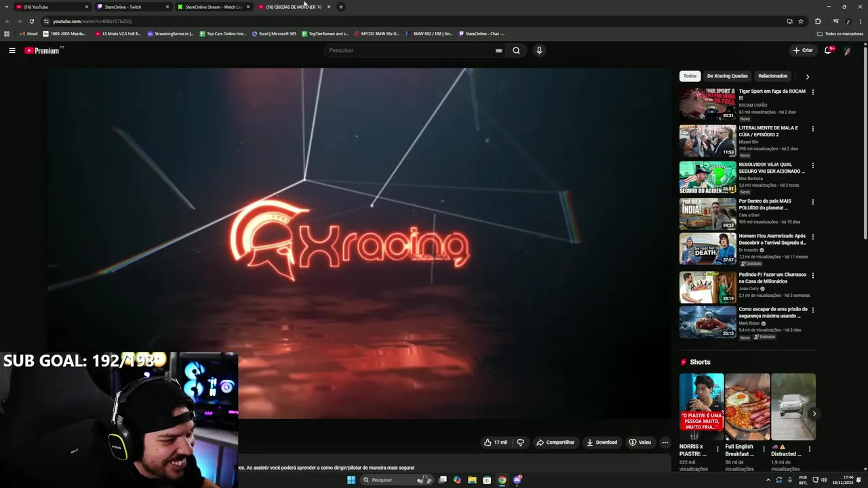
Task: Open options for Pedindo P/ Fazer um Churrasco video
Action: point(813,276)
